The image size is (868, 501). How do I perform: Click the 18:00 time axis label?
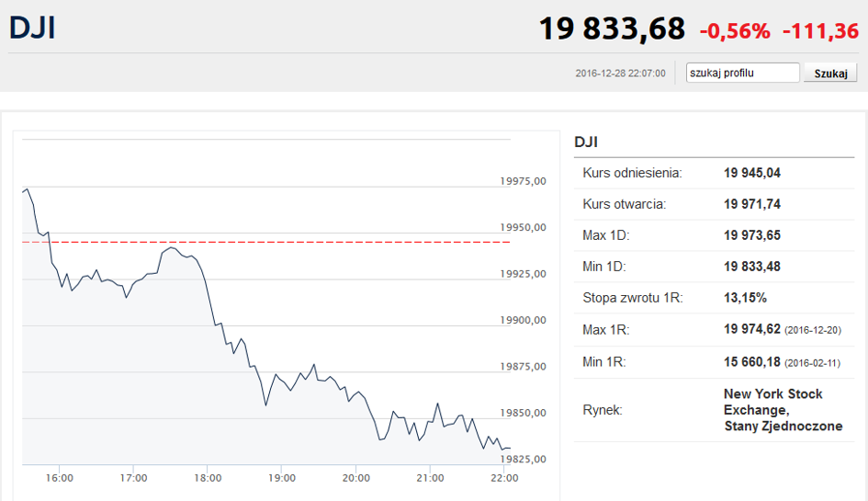208,478
